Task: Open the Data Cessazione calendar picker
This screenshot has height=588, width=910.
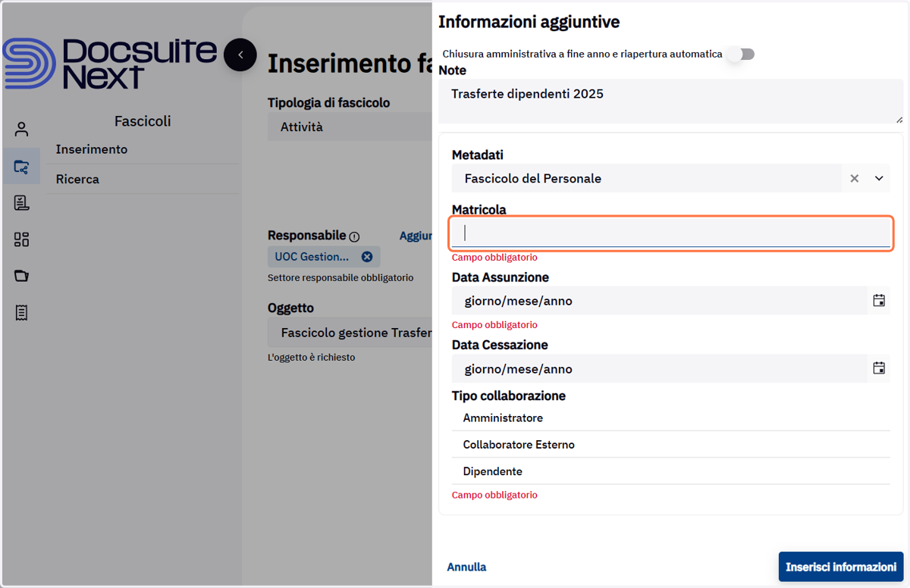Action: coord(879,368)
